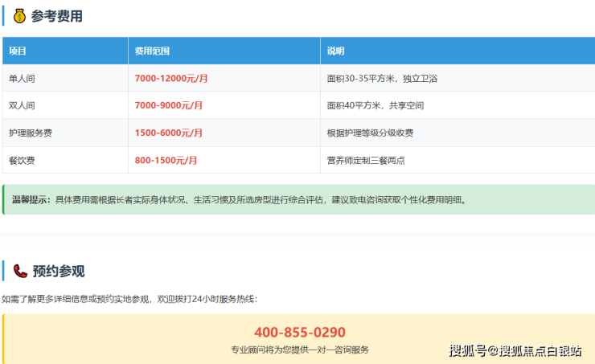The width and height of the screenshot is (595, 364).
Task: Click the 单人间 row label
Action: click(22, 79)
